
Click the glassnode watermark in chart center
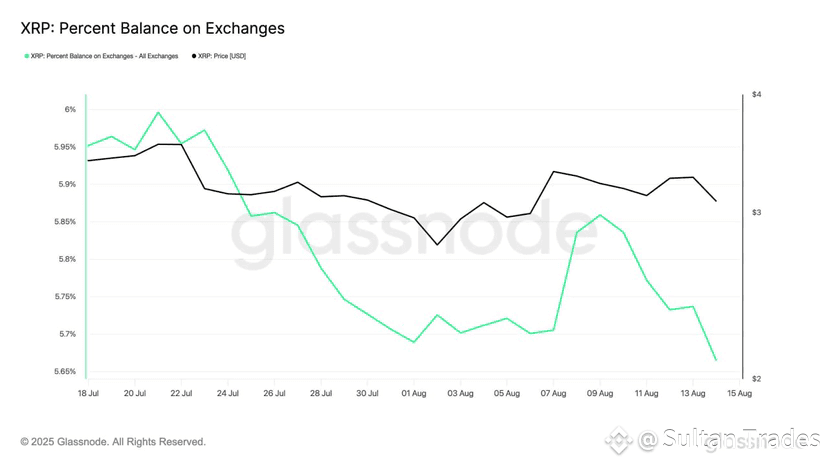414,230
